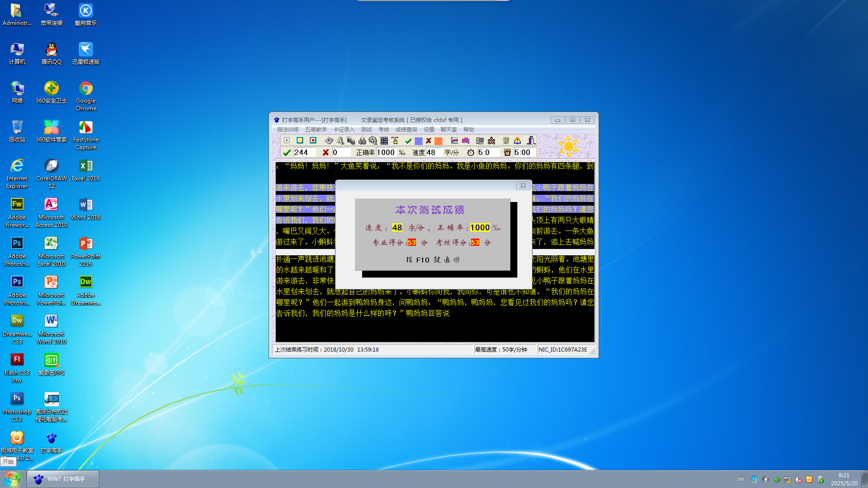Viewport: 868px width, 488px height.
Task: Open the 聊天室 menu
Action: click(449, 130)
